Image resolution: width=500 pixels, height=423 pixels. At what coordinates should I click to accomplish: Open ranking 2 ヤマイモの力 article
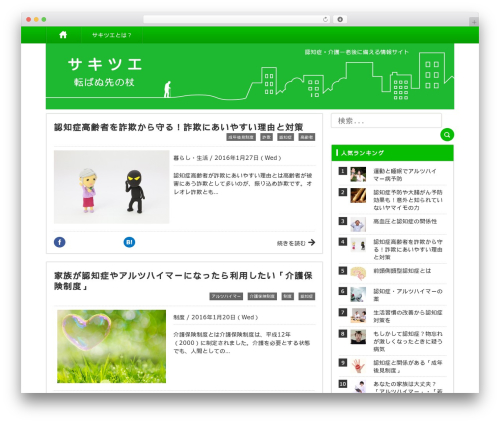408,200
